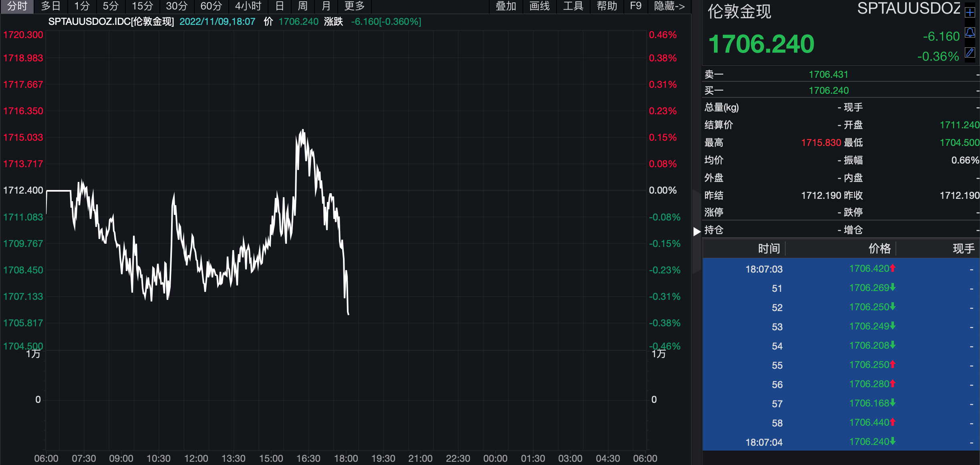The image size is (980, 465).
Task: Select the 分时 intraday tab
Action: point(17,6)
